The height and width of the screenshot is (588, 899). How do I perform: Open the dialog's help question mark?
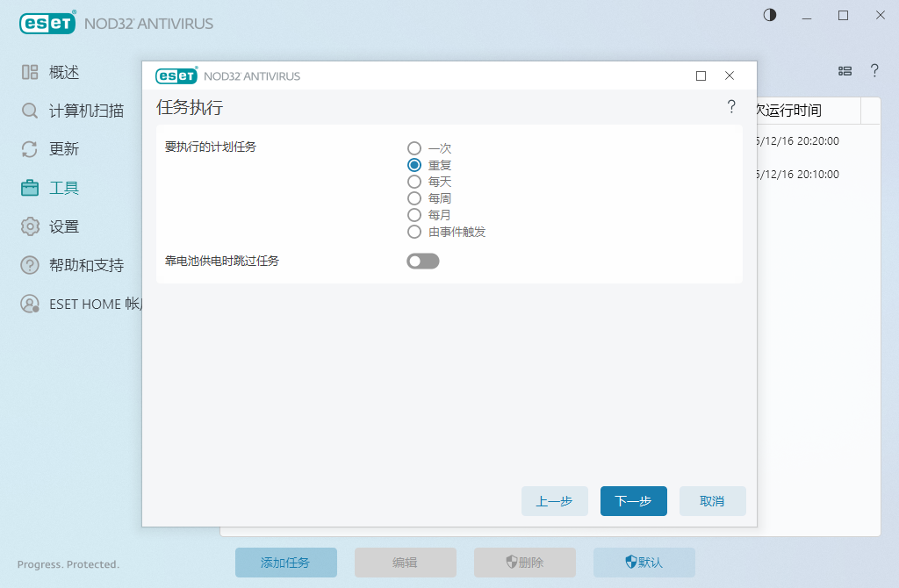coord(731,107)
